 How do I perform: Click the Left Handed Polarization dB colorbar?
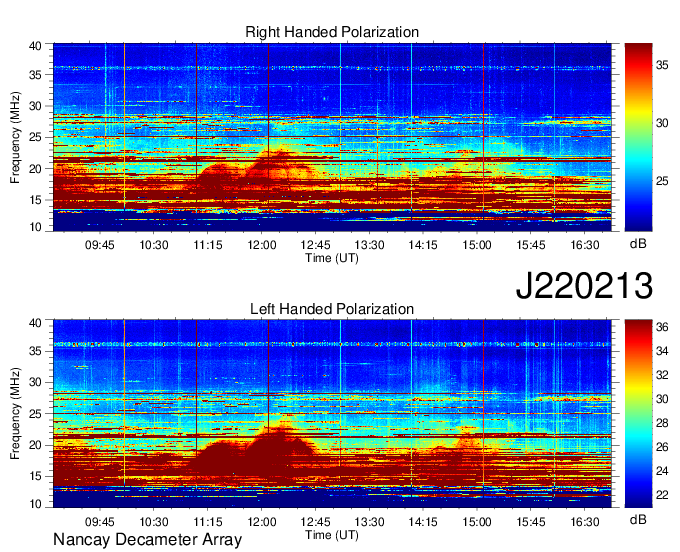(x=638, y=414)
